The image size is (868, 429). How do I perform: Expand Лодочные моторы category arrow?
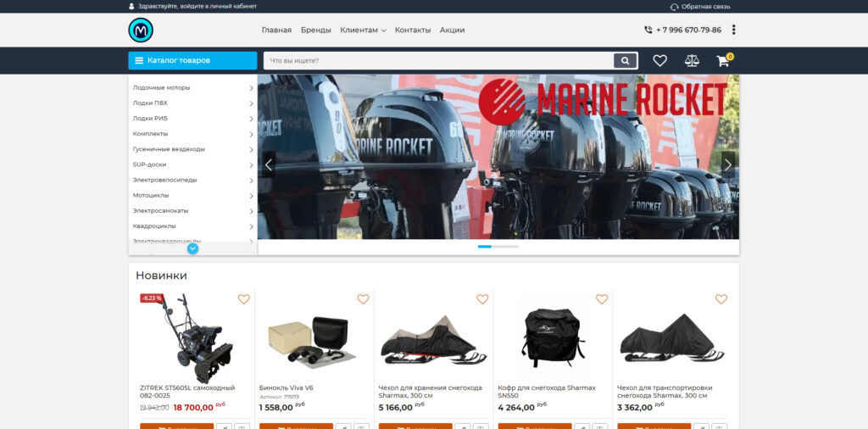click(x=251, y=88)
